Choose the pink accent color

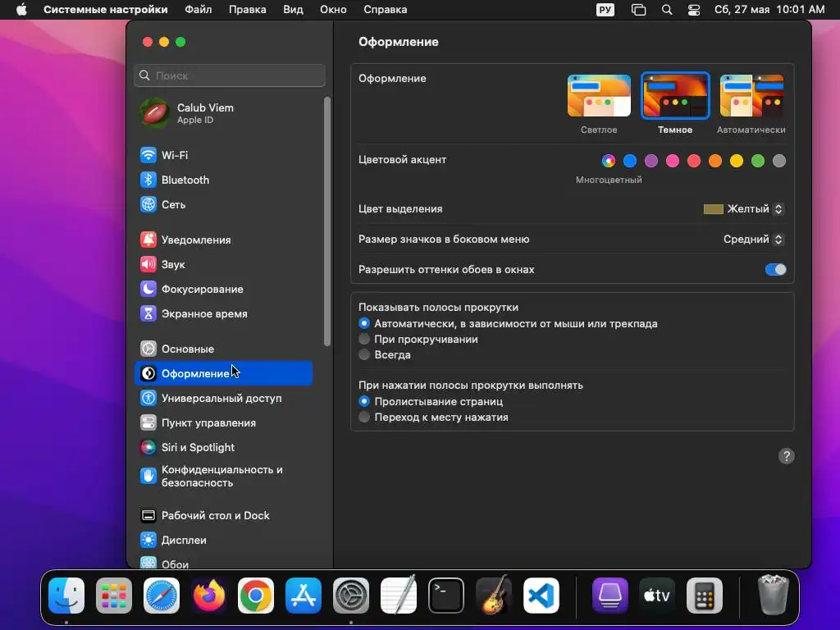click(673, 161)
